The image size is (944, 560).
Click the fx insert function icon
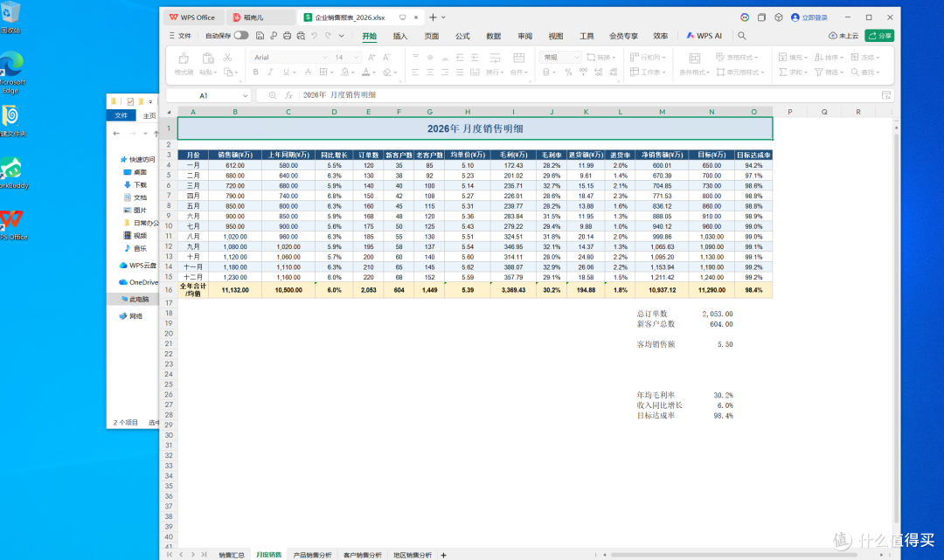(x=288, y=95)
